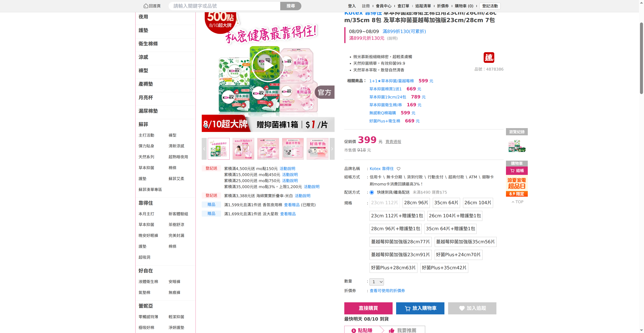Play the product video
644x333 pixels.
268,66
